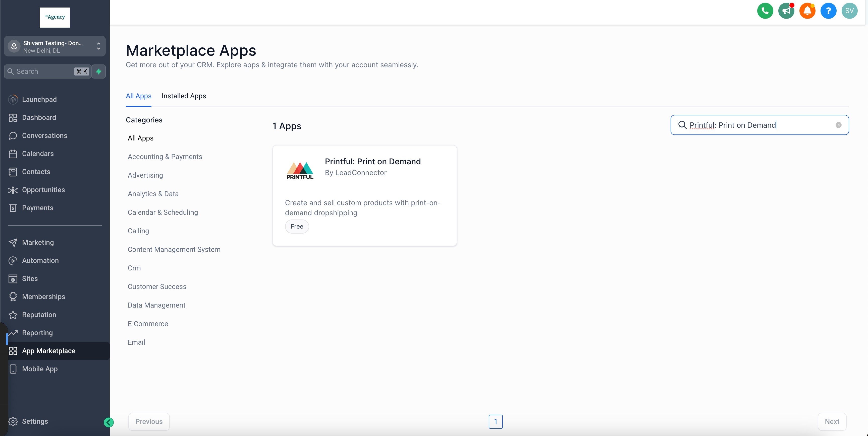Open the megaphone announcements icon
Screen dimensions: 868x436
click(x=786, y=11)
